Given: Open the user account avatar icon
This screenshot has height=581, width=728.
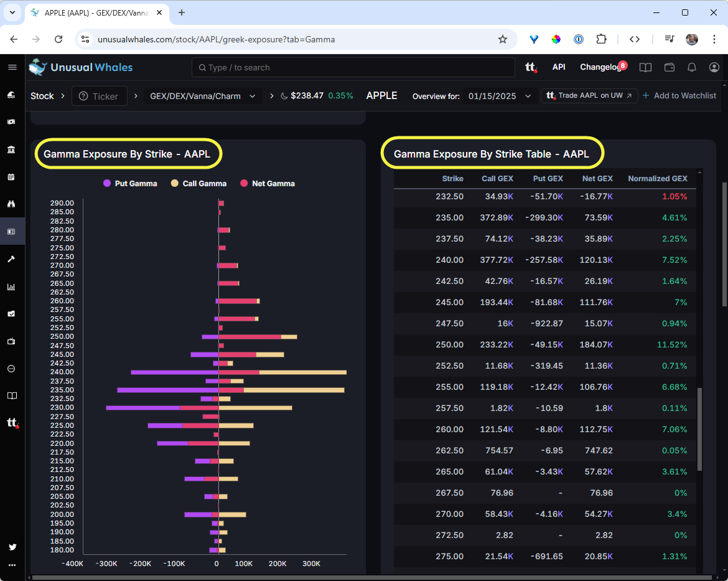Looking at the screenshot, I should click(x=714, y=67).
